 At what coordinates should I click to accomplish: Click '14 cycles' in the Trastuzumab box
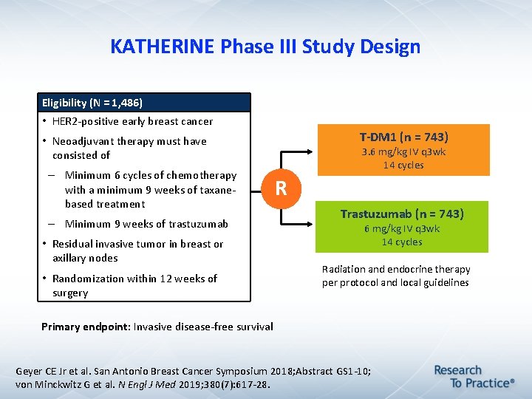pos(402,242)
